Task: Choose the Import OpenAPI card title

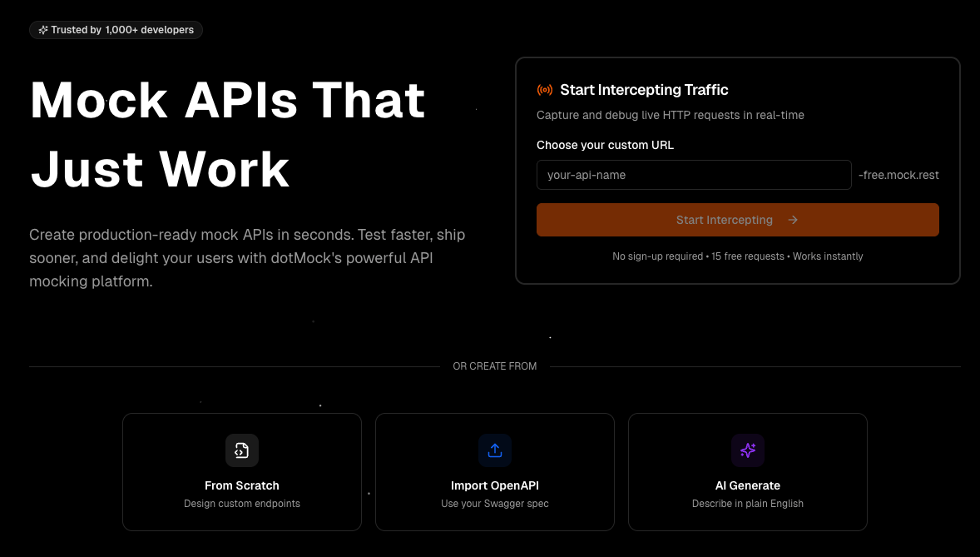Action: (495, 485)
